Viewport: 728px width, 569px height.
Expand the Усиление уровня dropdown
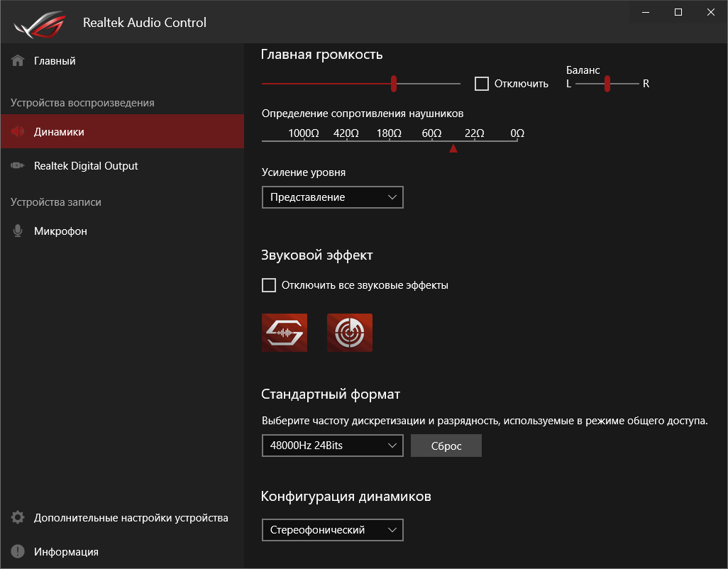click(332, 197)
